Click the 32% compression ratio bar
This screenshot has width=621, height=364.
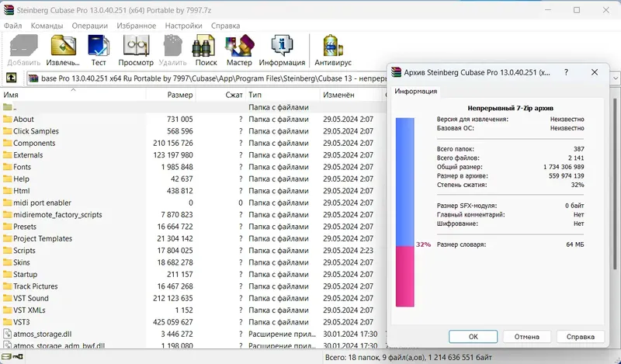pos(404,212)
